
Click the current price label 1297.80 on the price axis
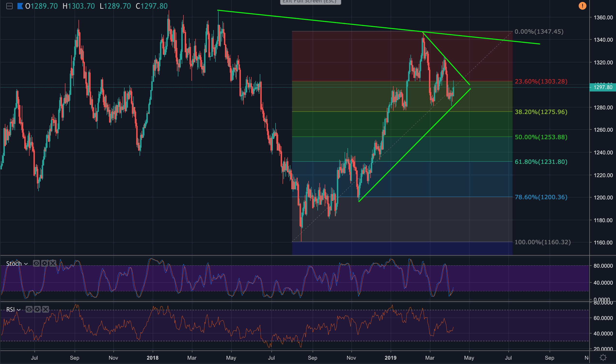(602, 87)
